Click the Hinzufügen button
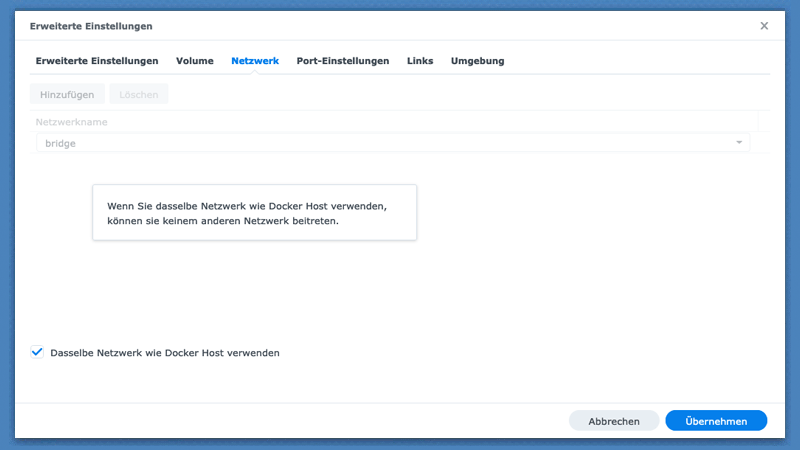Viewport: 800px width, 450px height. pos(67,94)
